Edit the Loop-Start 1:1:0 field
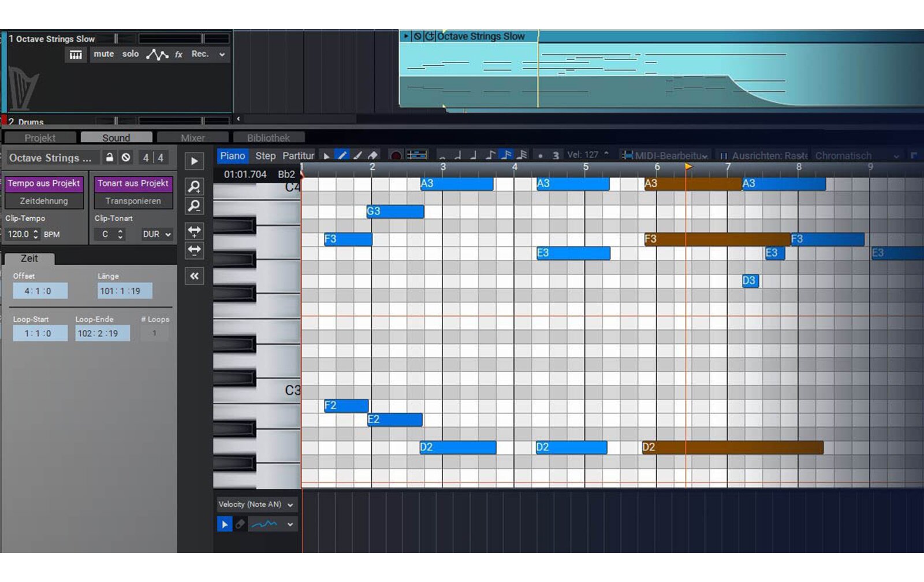 click(x=40, y=333)
